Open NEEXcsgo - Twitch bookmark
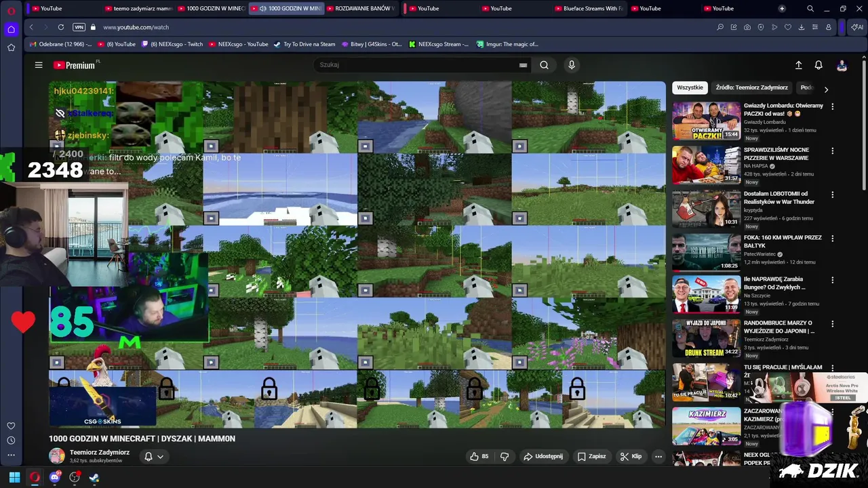Screen dimensions: 868x488 click(x=172, y=44)
